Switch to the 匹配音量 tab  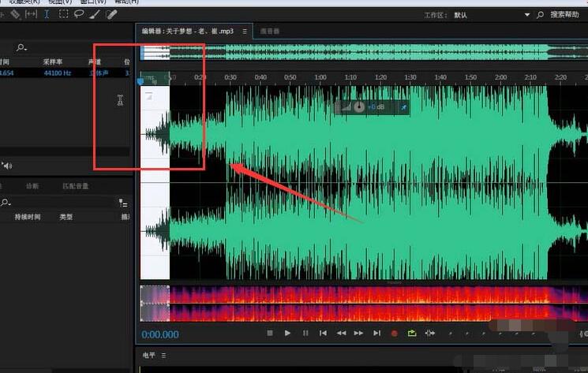point(76,186)
